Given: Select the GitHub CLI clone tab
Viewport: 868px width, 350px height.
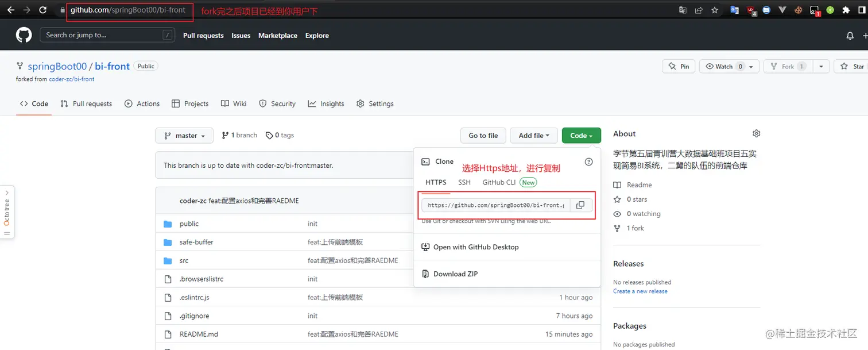Looking at the screenshot, I should click(499, 182).
